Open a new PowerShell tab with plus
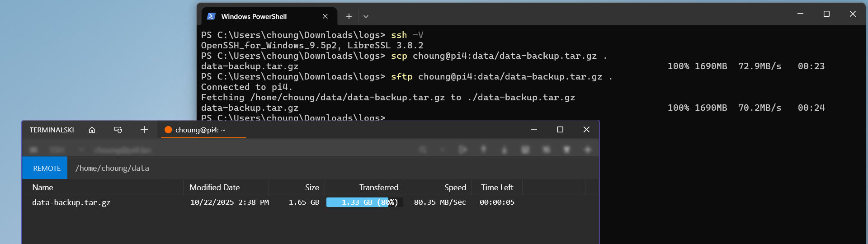Viewport: 868px width, 244px height. point(349,16)
